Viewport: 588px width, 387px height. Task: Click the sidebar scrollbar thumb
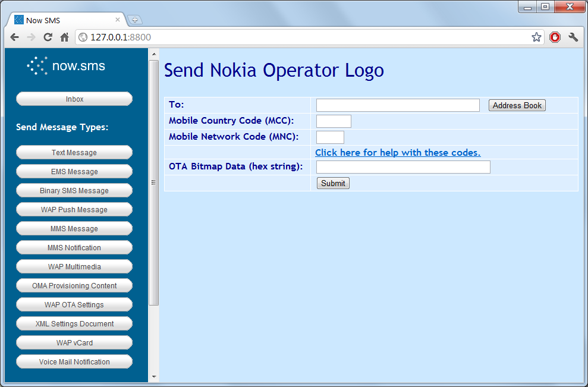(x=154, y=183)
